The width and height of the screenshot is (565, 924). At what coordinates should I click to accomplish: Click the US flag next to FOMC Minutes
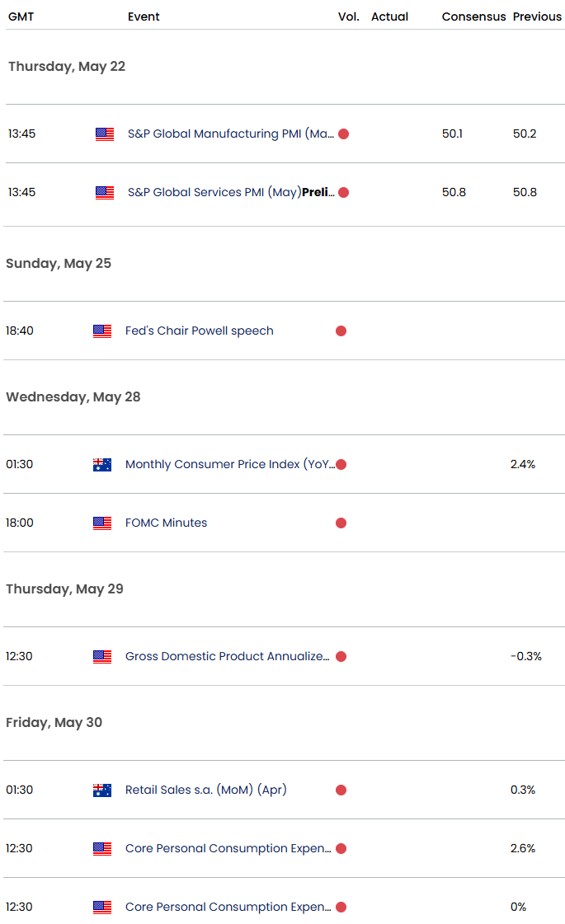(102, 523)
